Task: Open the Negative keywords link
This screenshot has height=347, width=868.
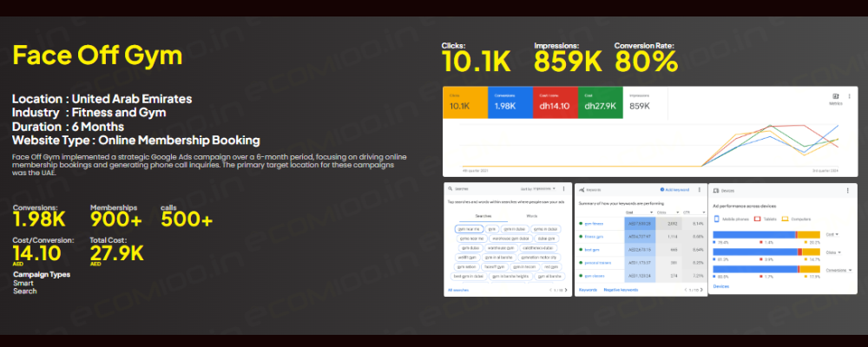Action: [x=621, y=291]
